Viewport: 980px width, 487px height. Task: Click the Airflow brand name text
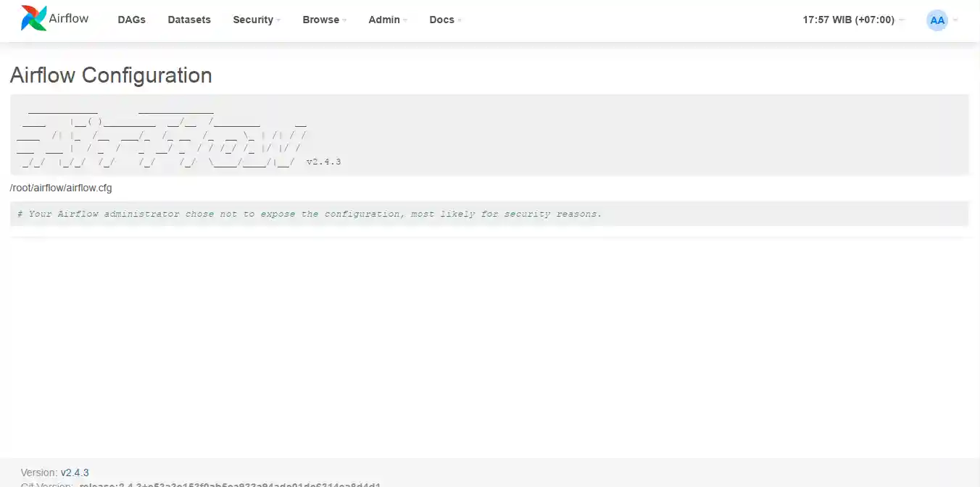click(69, 18)
